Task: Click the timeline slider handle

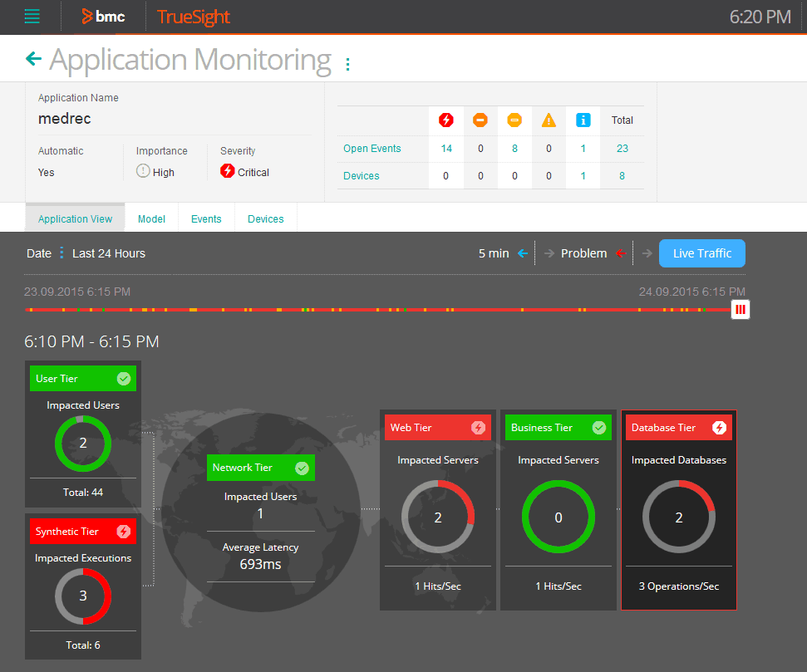Action: pos(740,309)
